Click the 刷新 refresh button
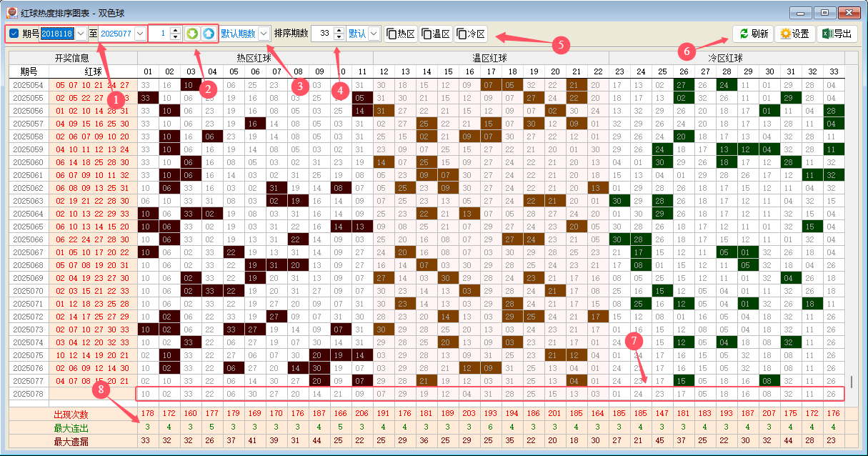 [753, 34]
